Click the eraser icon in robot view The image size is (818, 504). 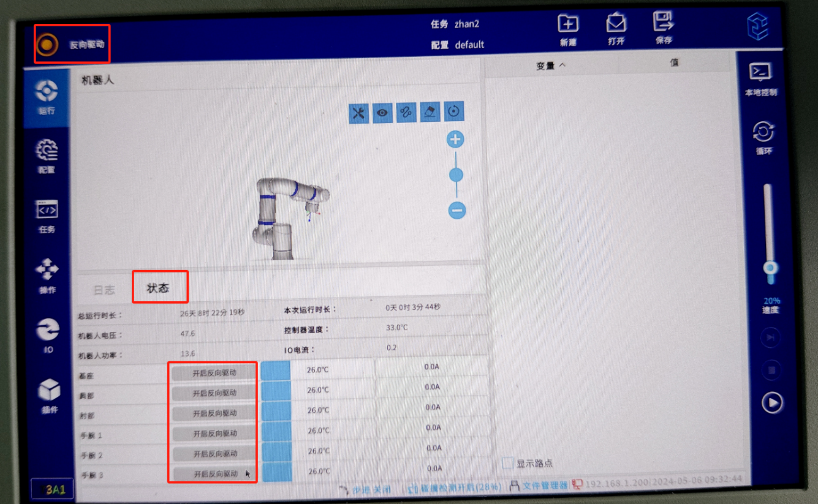(430, 112)
